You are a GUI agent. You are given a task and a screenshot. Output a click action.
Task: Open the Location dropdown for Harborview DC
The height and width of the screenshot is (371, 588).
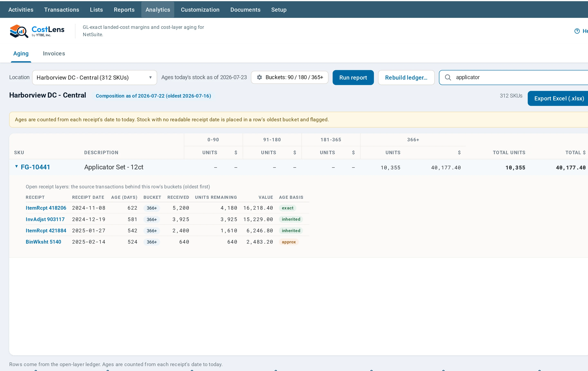click(x=94, y=78)
